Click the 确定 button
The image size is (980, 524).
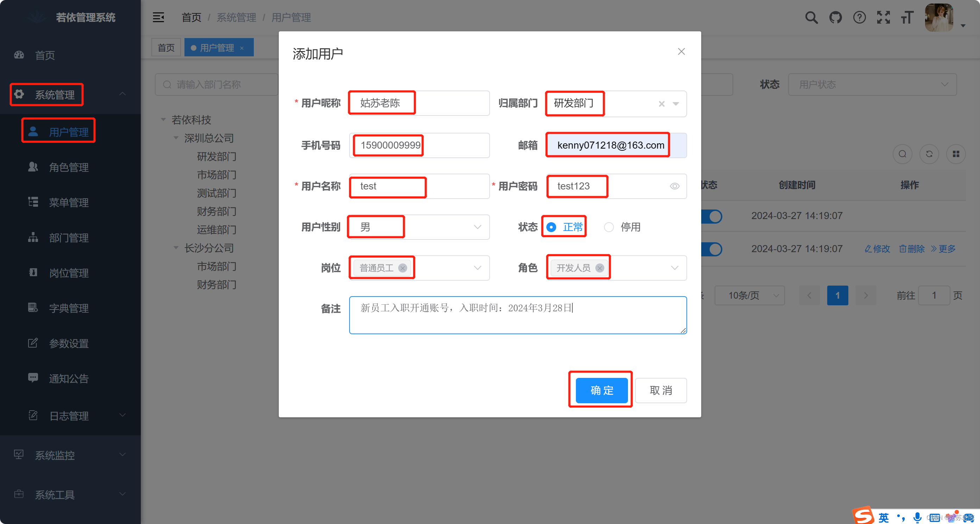tap(602, 391)
